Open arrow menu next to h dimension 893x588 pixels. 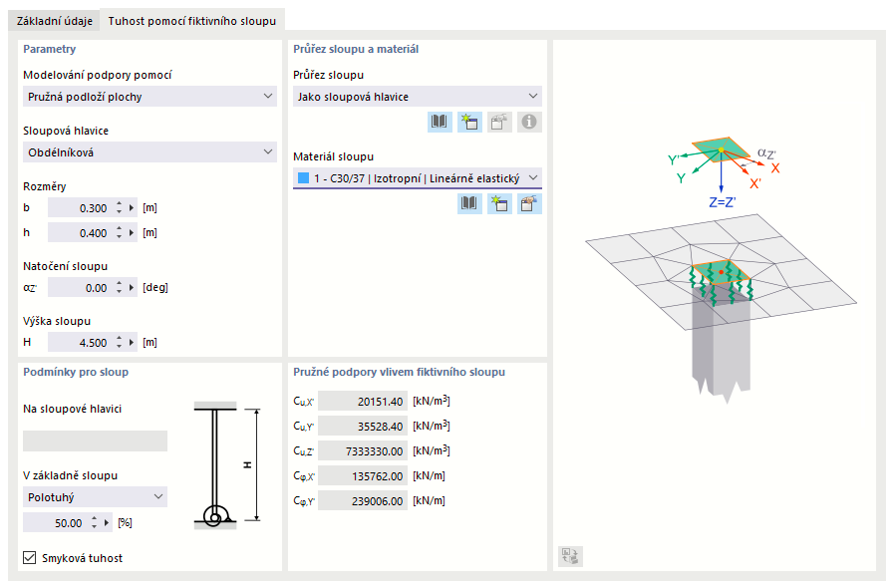132,232
